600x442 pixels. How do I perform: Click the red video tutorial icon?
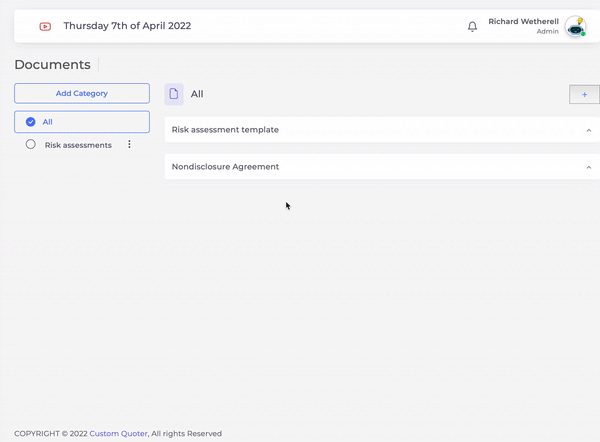point(45,26)
